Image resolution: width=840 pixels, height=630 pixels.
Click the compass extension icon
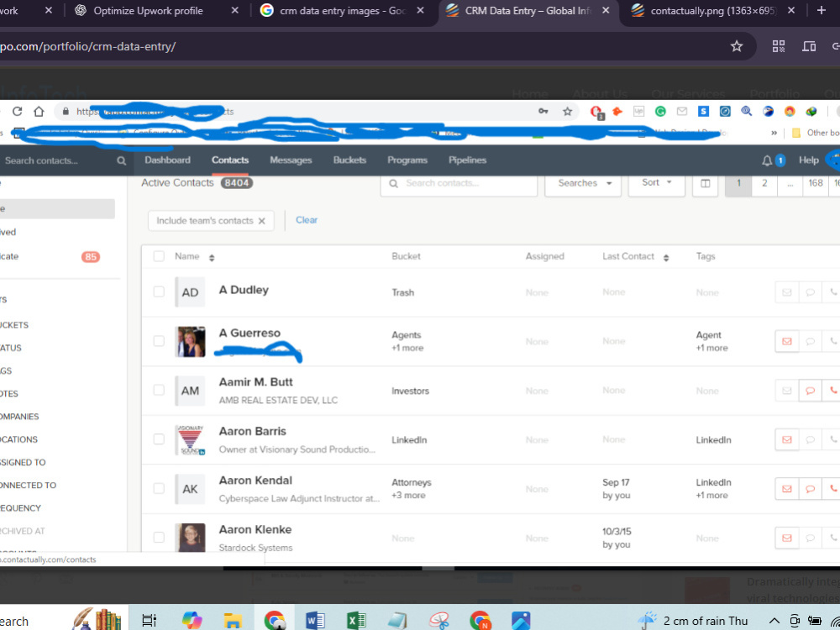point(725,112)
